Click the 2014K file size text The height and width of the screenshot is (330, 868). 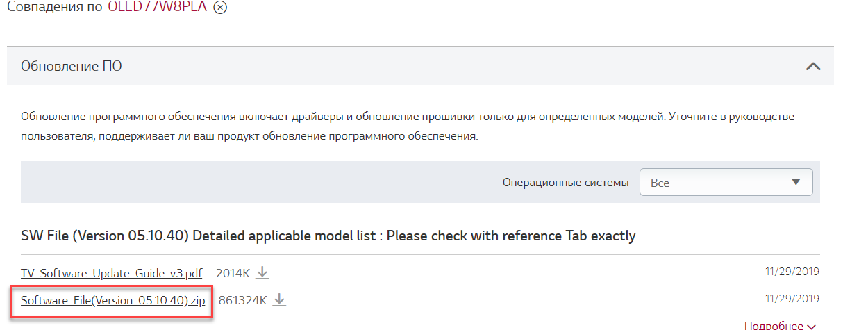233,273
